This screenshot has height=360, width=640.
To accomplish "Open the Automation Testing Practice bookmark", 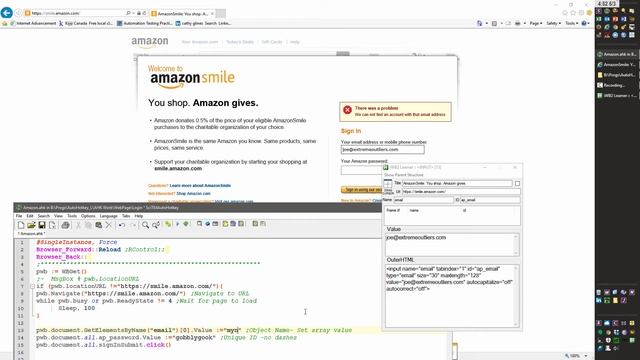I will (145, 23).
